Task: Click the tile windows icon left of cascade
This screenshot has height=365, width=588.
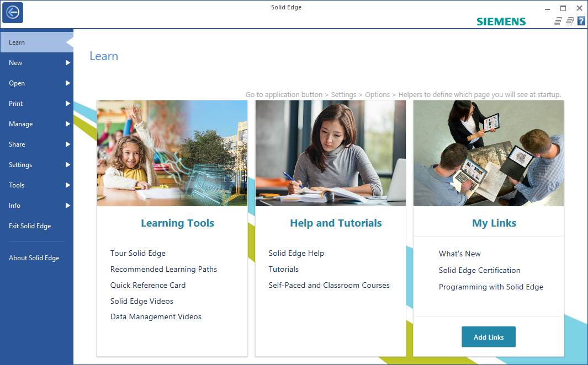Action: pyautogui.click(x=558, y=22)
